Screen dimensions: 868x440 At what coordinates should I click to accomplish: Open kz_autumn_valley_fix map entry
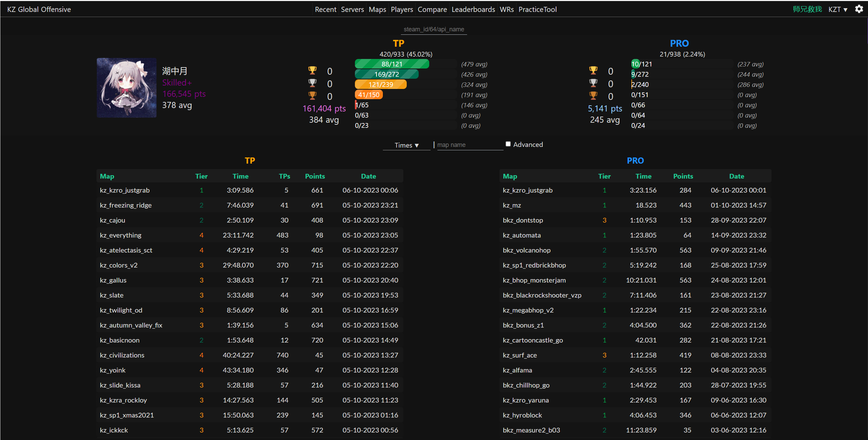tap(131, 325)
